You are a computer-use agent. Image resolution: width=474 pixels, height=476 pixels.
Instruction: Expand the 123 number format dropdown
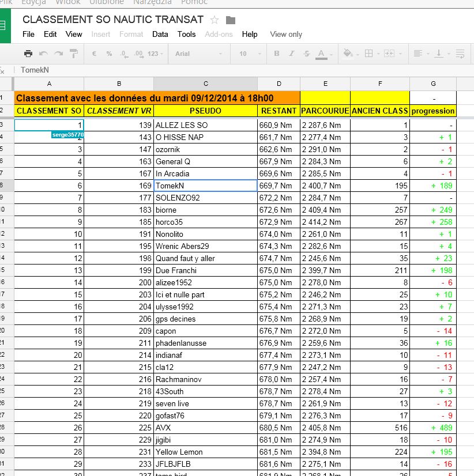[156, 54]
